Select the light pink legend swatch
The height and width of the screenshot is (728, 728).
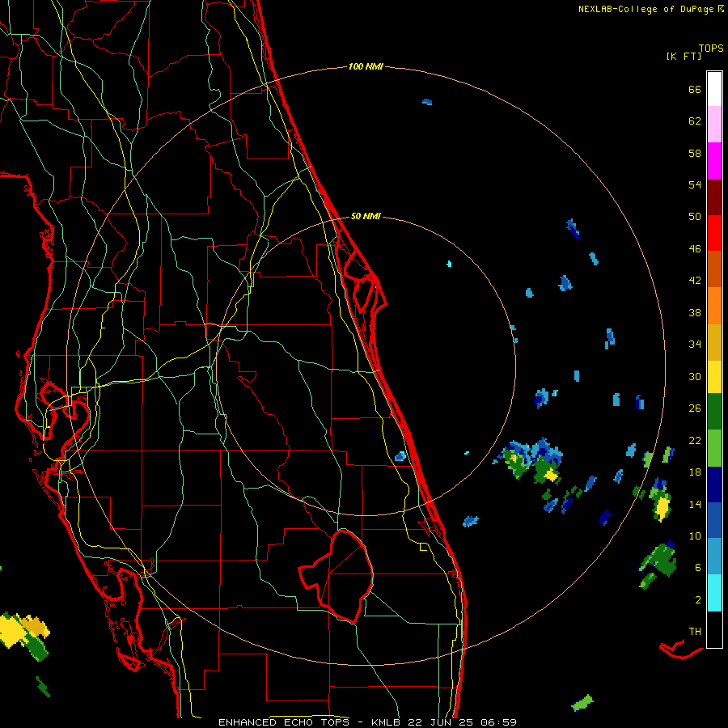[x=714, y=125]
